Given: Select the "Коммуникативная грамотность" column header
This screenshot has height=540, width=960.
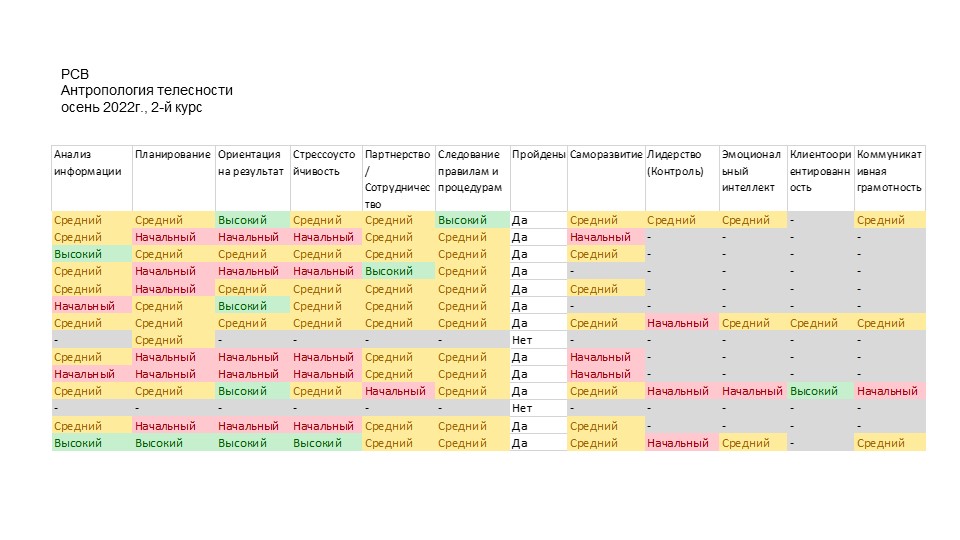Looking at the screenshot, I should [x=889, y=171].
